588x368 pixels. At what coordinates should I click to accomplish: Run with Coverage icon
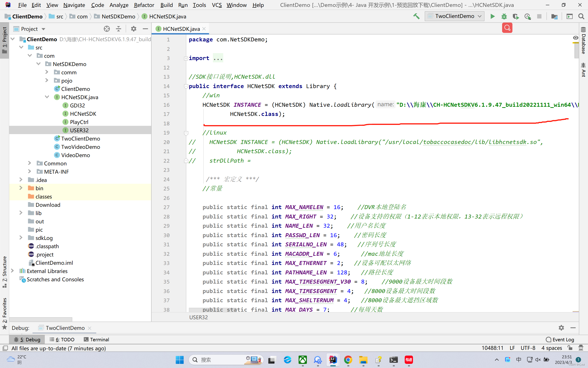tap(516, 16)
